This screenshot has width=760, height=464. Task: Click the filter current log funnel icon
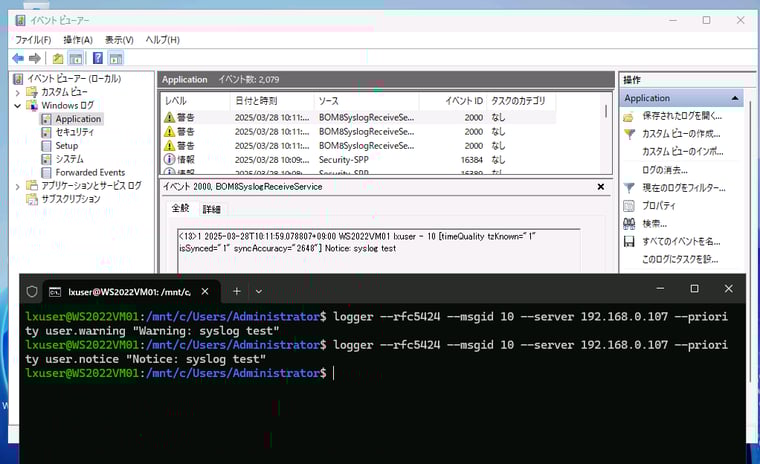pyautogui.click(x=629, y=188)
